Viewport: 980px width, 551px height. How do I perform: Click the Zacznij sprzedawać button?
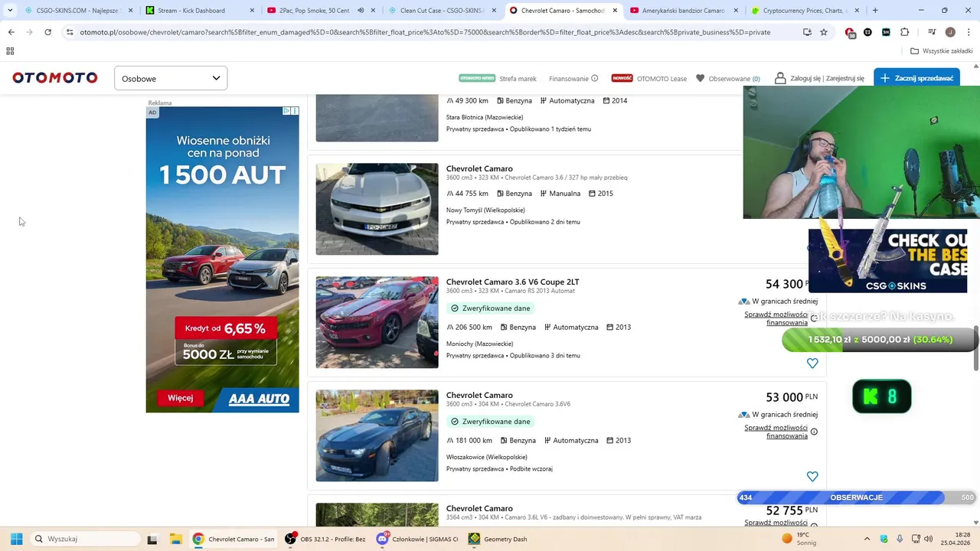pos(916,78)
